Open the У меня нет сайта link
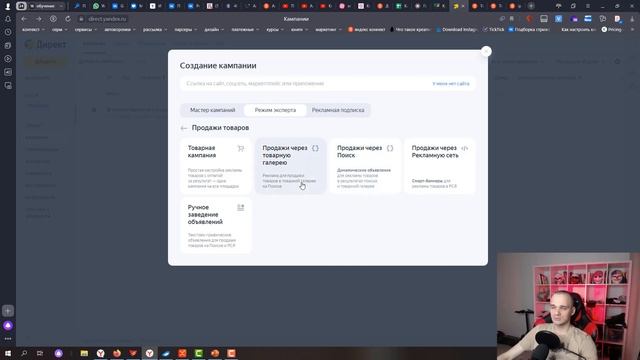Screen dimensions: 640x360 pos(451,83)
